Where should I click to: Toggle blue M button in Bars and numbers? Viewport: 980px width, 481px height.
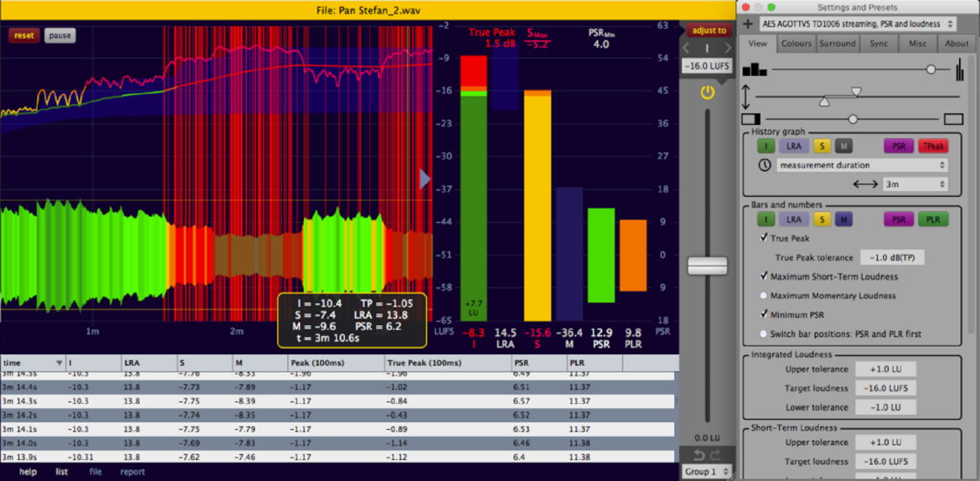843,219
